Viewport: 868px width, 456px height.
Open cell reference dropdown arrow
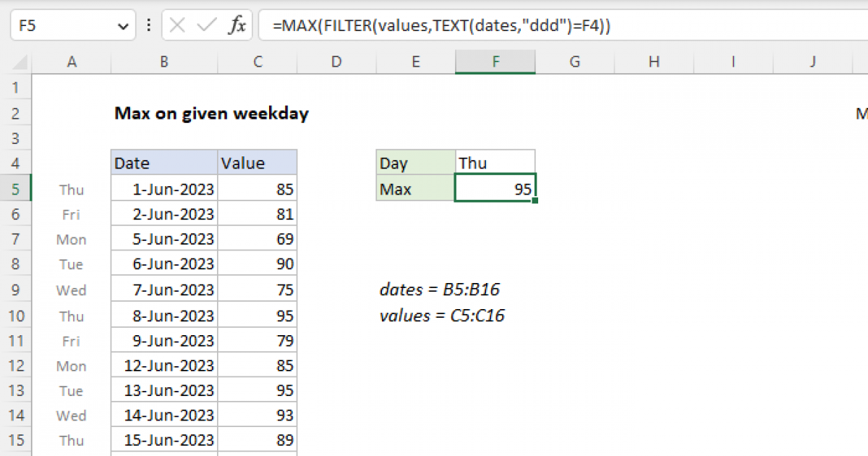coord(122,25)
